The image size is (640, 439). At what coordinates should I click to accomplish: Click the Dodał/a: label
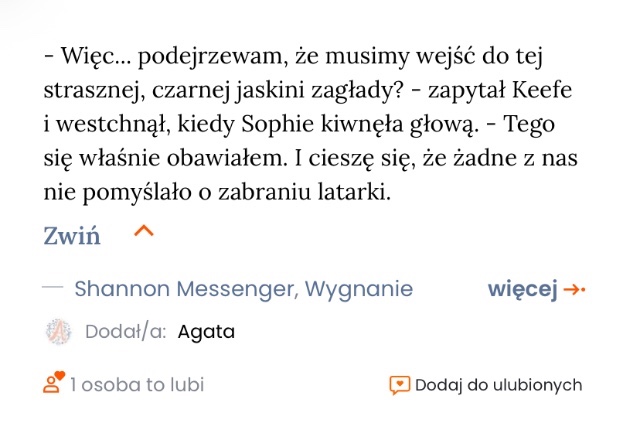click(x=125, y=332)
